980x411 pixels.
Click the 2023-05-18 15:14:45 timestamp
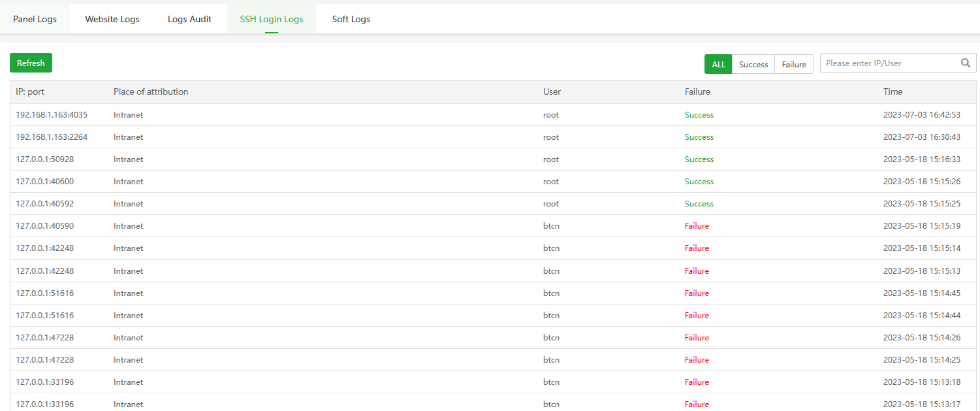tap(921, 293)
